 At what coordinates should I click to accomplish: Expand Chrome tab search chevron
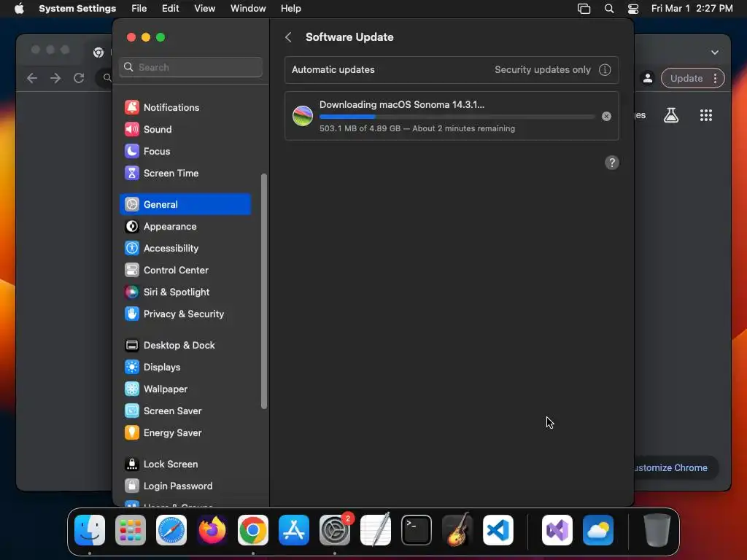point(715,52)
